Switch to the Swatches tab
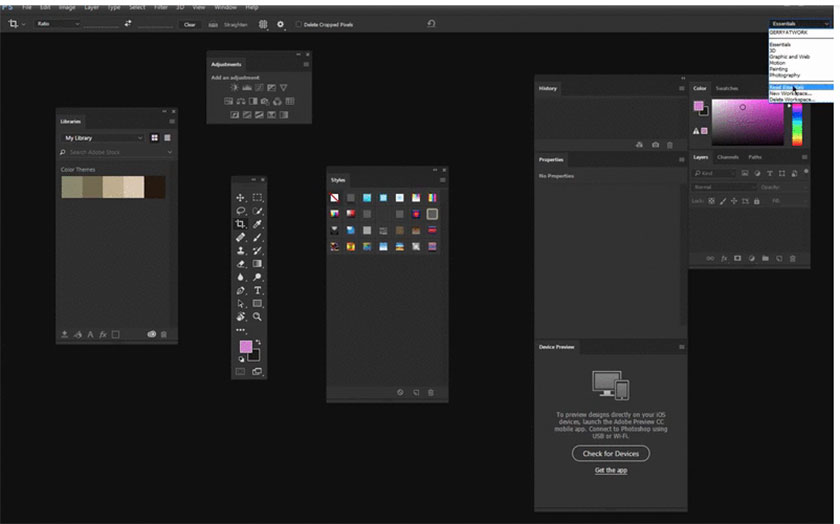The height and width of the screenshot is (524, 840). [727, 88]
